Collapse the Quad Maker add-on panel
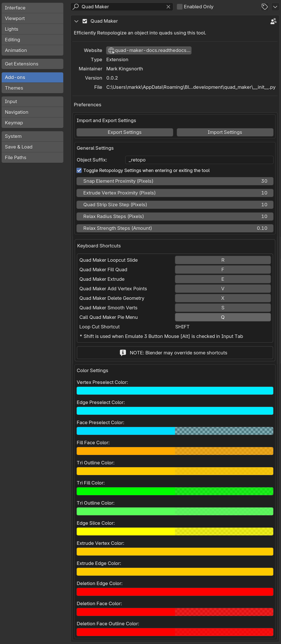The image size is (281, 644). tap(76, 21)
